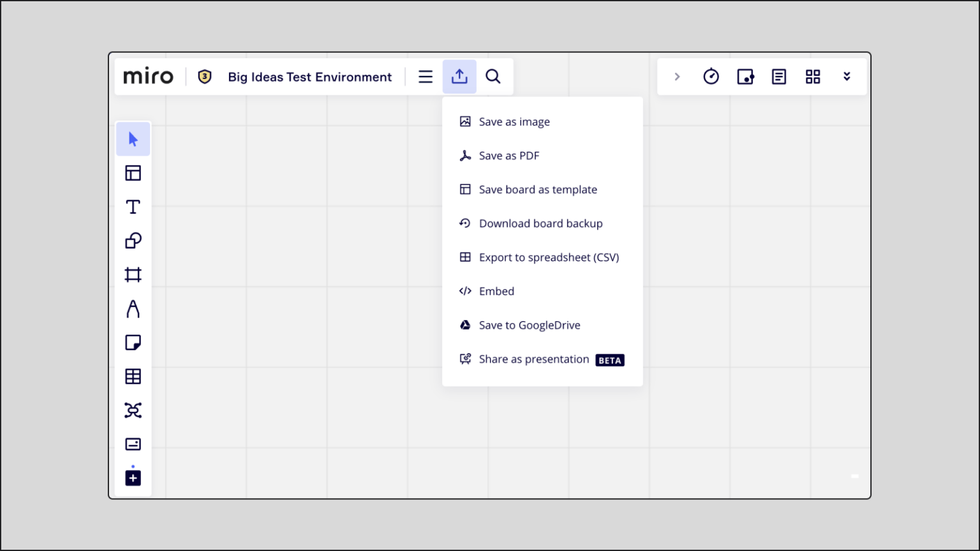The width and height of the screenshot is (980, 551).
Task: Click Share as presentation BETA option
Action: (534, 359)
